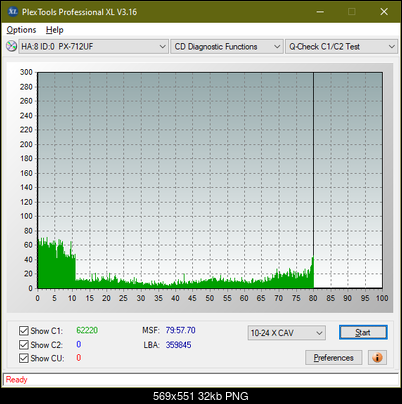Open the Q-Check C1/C2 Test dropdown
The image size is (402, 404).
(341, 46)
